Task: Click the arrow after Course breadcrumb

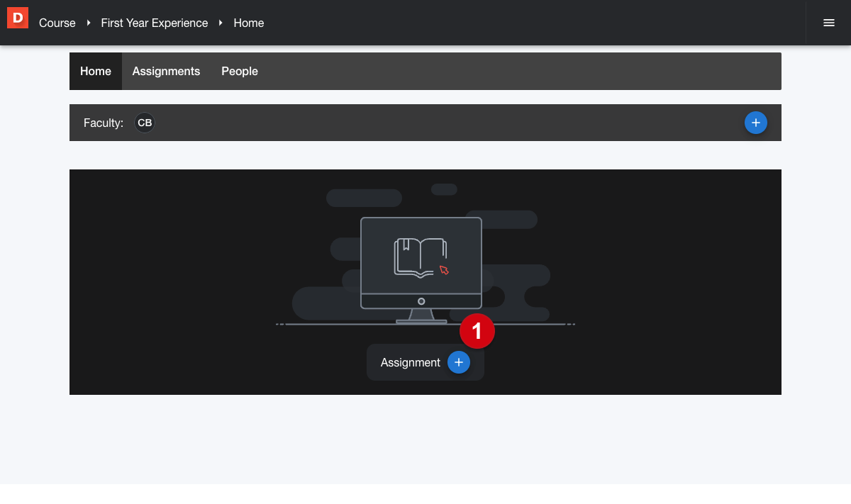Action: 89,23
